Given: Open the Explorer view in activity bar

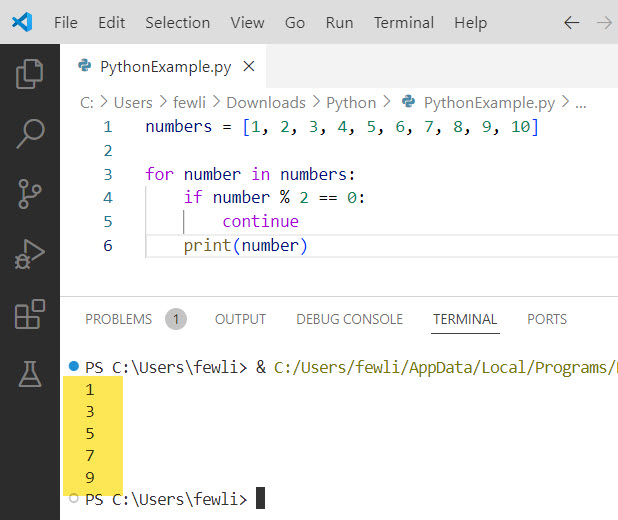Looking at the screenshot, I should [x=30, y=74].
